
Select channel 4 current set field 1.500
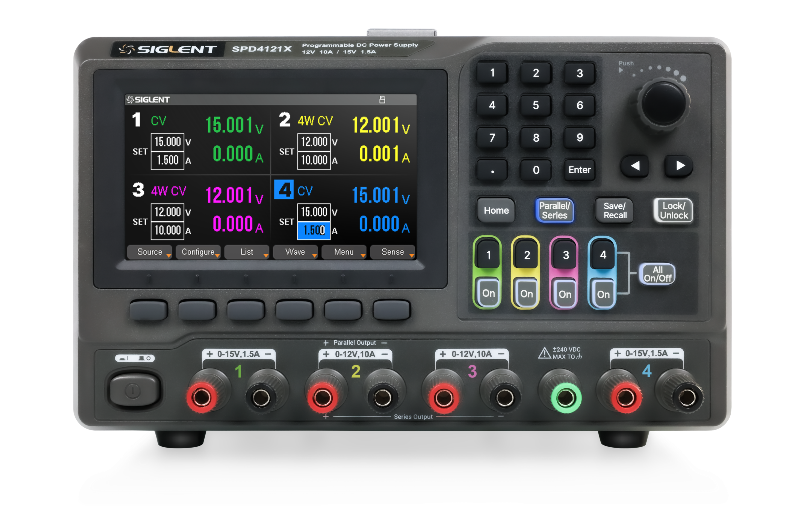click(314, 230)
